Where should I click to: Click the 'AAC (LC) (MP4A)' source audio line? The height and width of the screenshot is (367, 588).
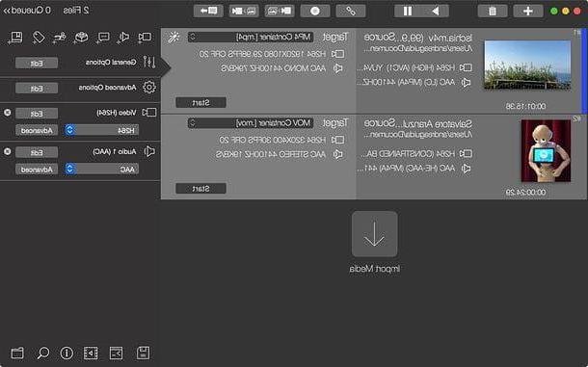pos(406,82)
